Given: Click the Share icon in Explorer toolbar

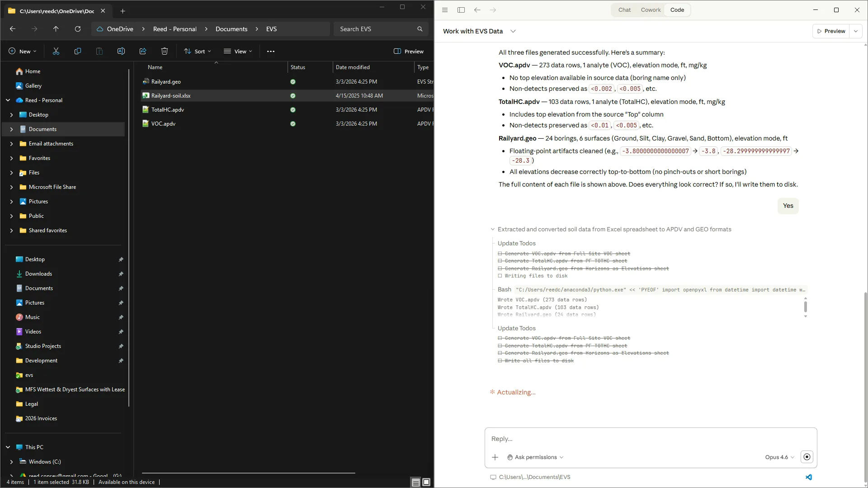Looking at the screenshot, I should coord(143,52).
